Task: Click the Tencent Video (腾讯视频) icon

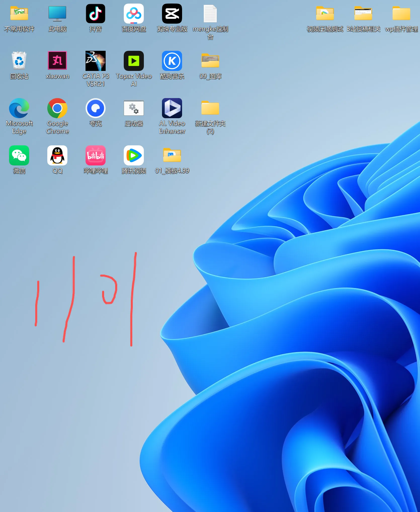Action: [x=134, y=155]
